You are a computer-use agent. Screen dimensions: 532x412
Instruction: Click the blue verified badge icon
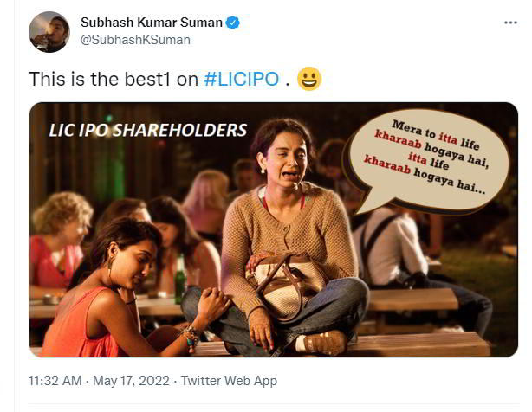232,23
